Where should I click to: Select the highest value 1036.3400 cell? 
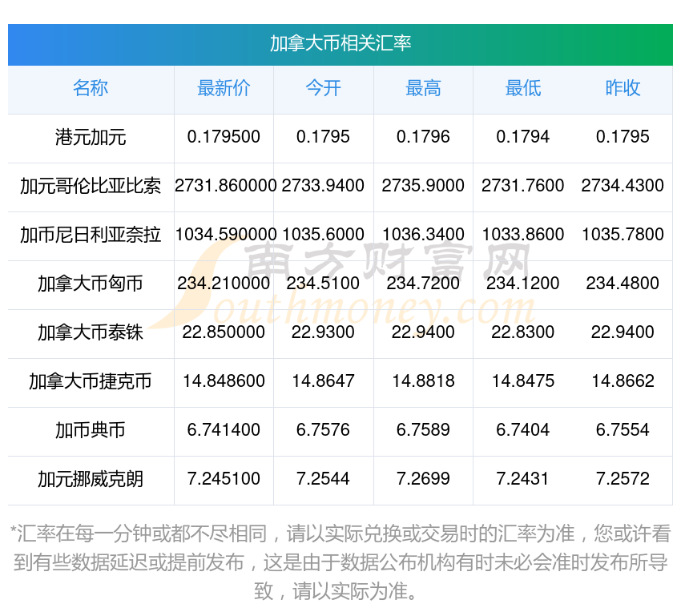[x=423, y=235]
